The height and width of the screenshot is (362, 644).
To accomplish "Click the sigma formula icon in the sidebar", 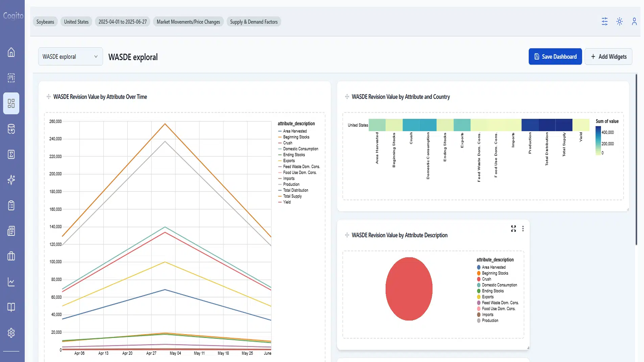I will tap(11, 155).
